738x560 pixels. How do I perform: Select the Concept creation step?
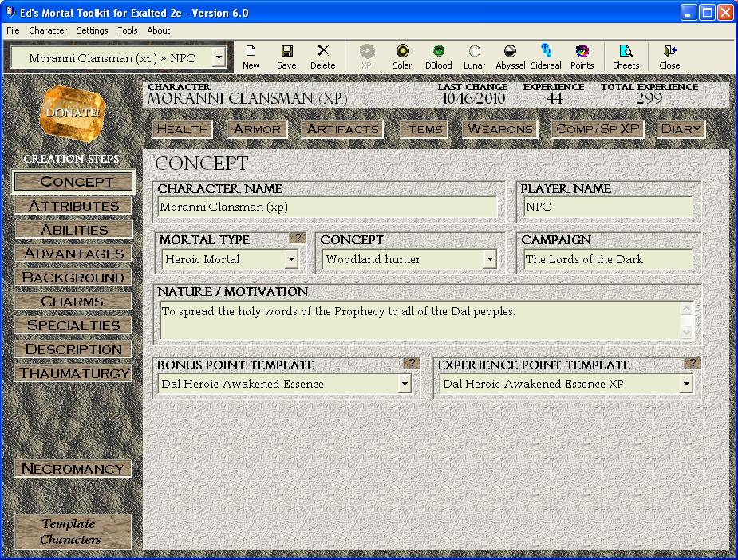point(73,182)
